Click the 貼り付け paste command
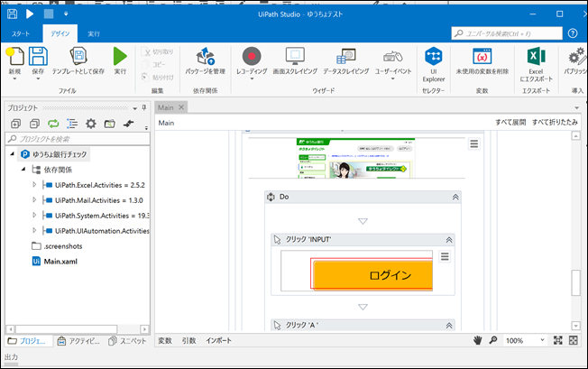 (158, 78)
